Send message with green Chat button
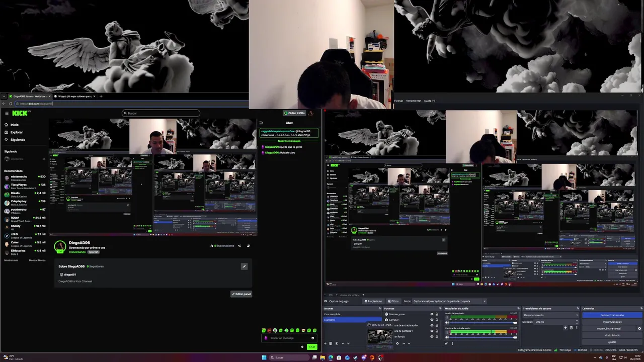 [x=312, y=347]
